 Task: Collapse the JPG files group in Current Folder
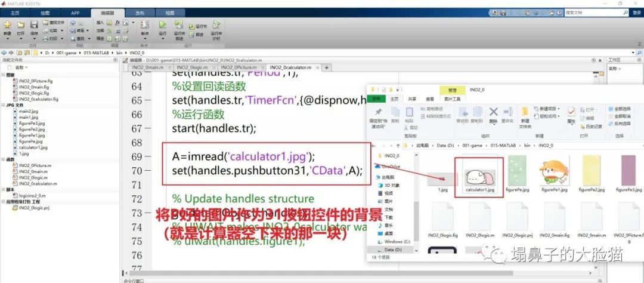click(x=4, y=105)
